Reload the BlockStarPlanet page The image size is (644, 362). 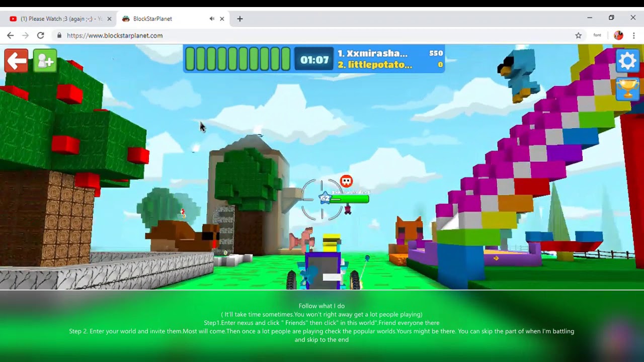(x=41, y=35)
